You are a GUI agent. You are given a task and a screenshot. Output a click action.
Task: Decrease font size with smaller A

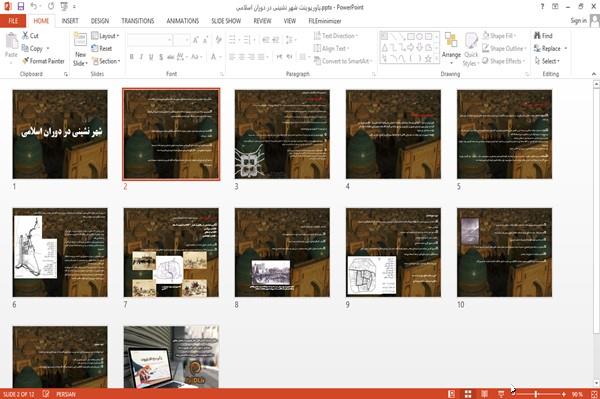tap(205, 40)
